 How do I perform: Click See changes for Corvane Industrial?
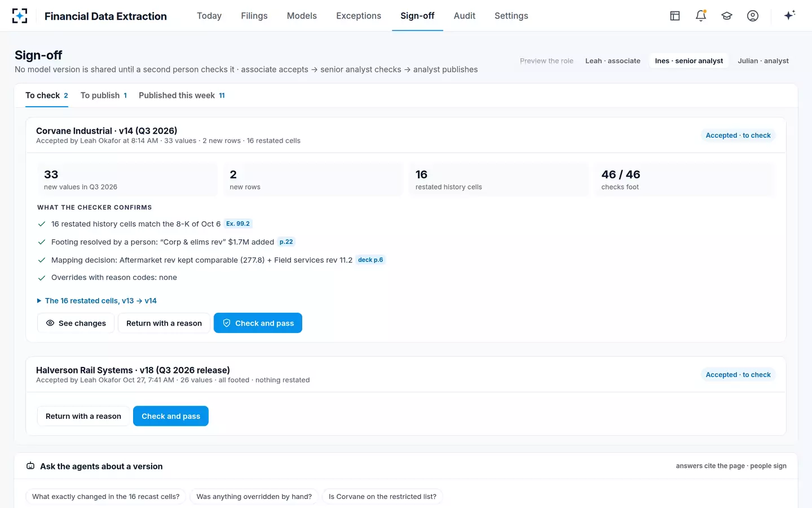point(76,323)
